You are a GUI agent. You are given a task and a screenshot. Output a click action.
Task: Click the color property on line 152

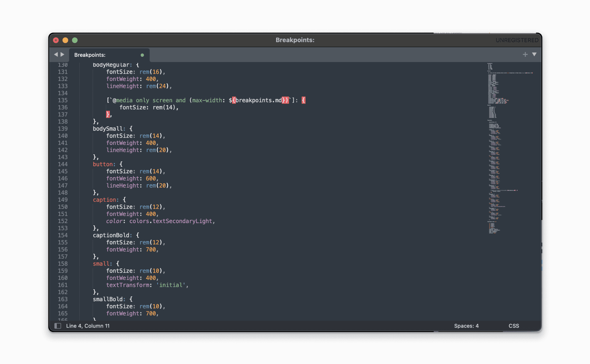pyautogui.click(x=114, y=221)
